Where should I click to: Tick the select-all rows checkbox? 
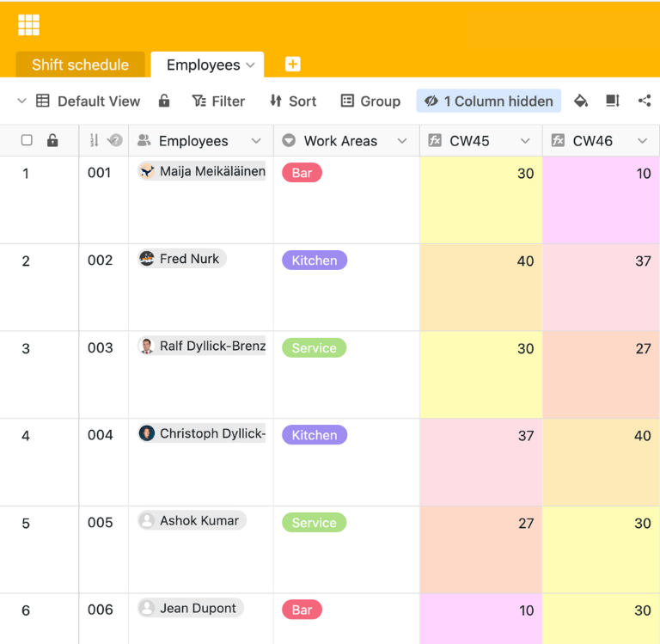pos(27,140)
